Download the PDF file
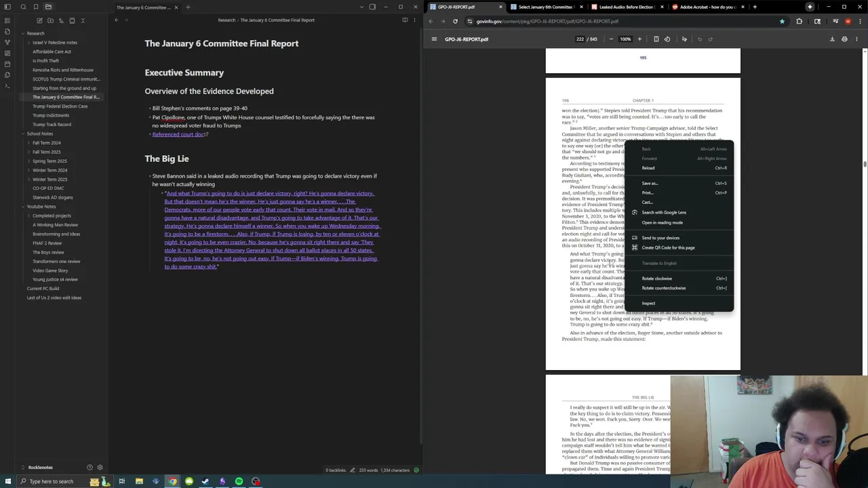868x488 pixels. [832, 39]
